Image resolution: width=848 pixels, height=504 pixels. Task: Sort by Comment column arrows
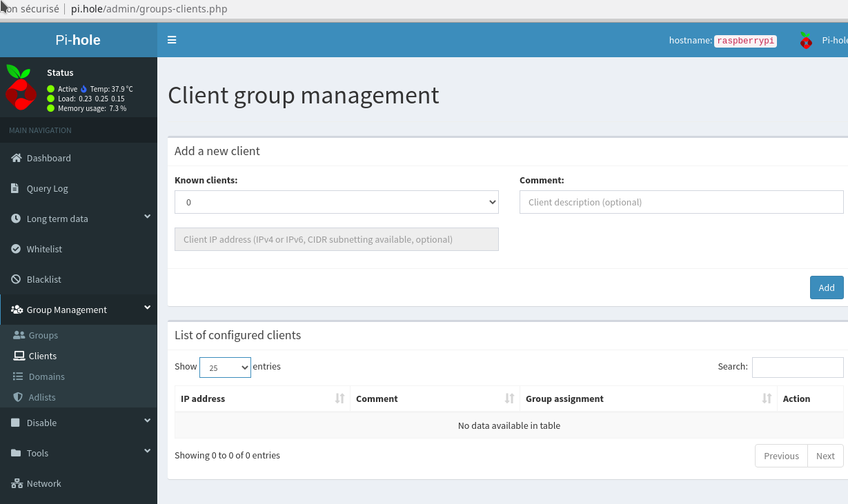click(x=509, y=399)
